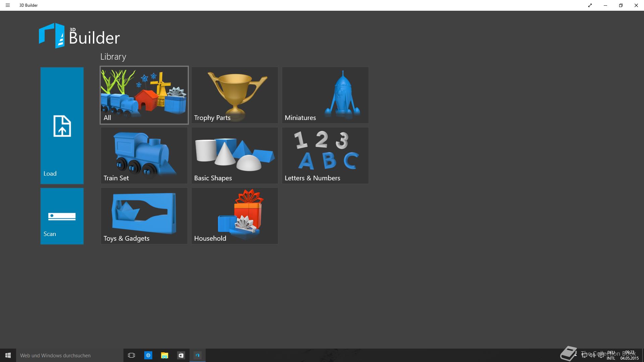Toggle fullscreen with the expand arrows icon

click(590, 5)
